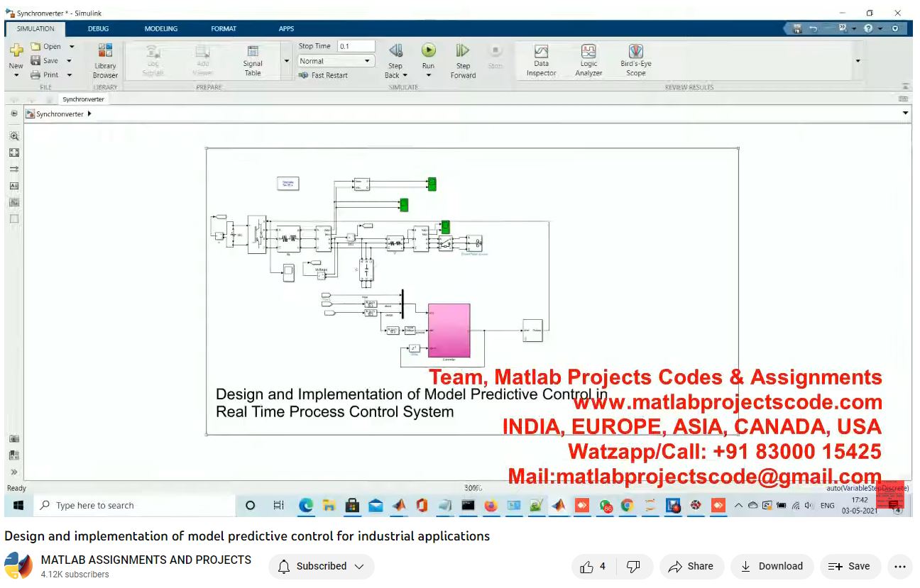Image resolution: width=920 pixels, height=588 pixels.
Task: Click the Save button in FILE group
Action: click(45, 61)
